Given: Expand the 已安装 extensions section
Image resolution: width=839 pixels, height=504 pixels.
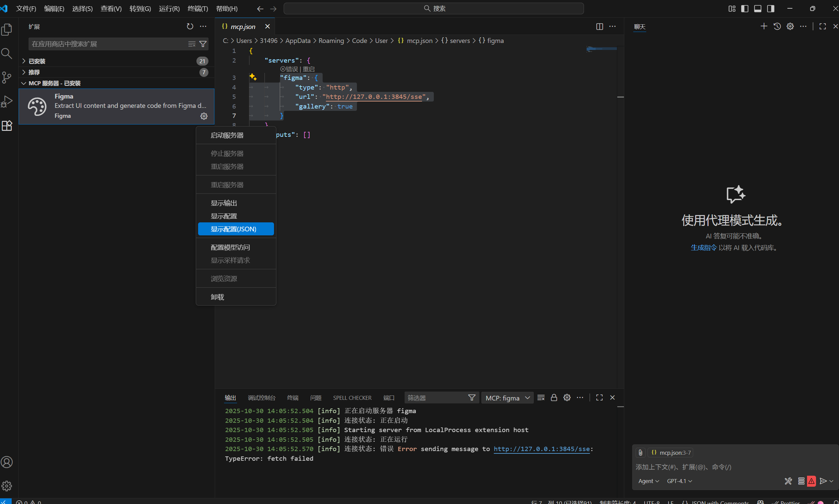Looking at the screenshot, I should pos(37,61).
